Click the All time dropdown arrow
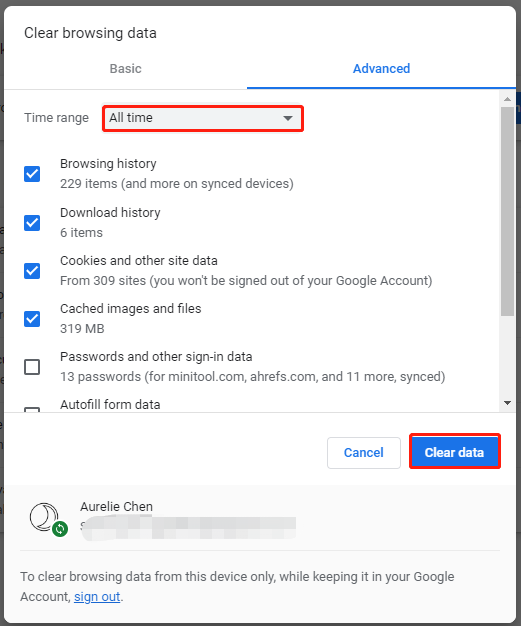The image size is (521, 626). tap(288, 118)
